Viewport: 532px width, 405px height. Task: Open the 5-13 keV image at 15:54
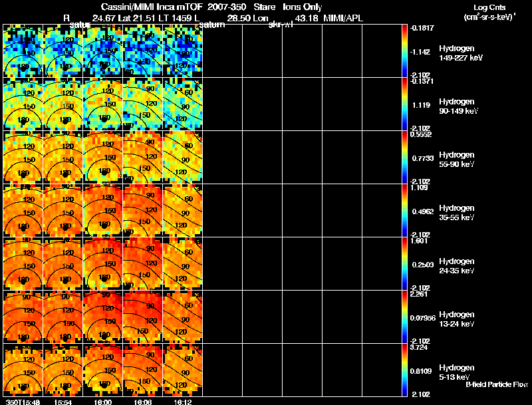pos(63,370)
